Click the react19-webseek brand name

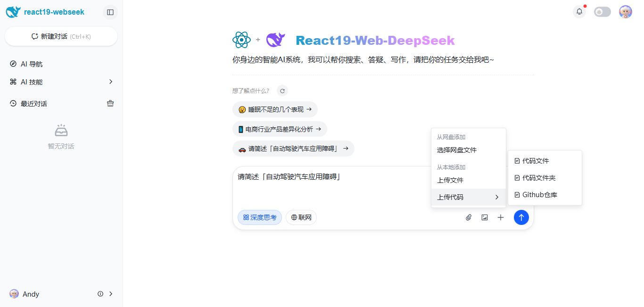tap(54, 12)
